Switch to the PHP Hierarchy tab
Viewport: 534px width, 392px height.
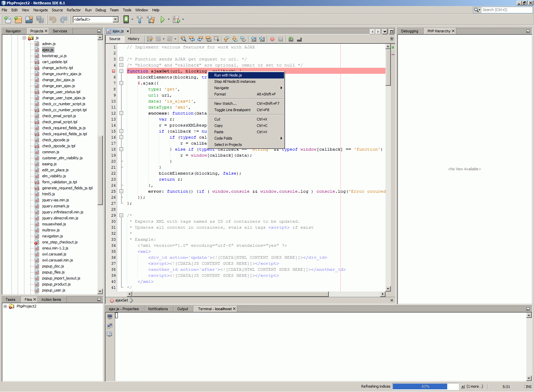[439, 31]
